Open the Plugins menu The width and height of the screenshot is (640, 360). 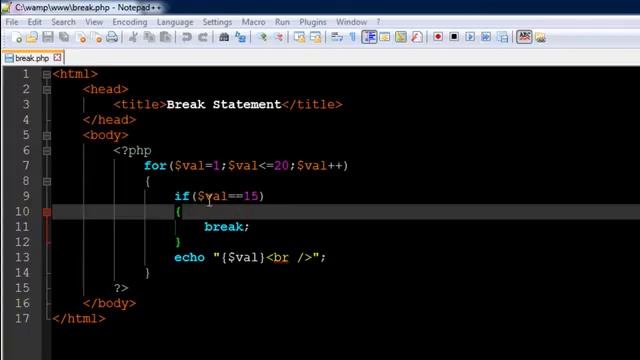(x=313, y=22)
